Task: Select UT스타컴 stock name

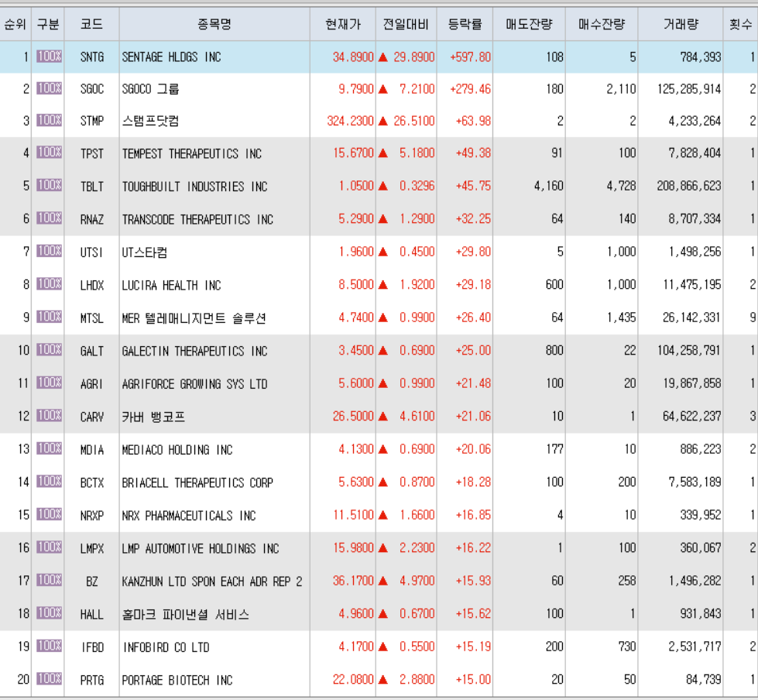Action: point(145,252)
